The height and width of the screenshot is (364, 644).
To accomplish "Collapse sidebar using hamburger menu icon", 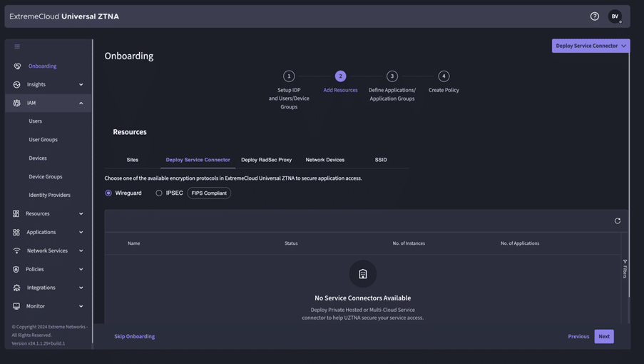I will (x=17, y=46).
